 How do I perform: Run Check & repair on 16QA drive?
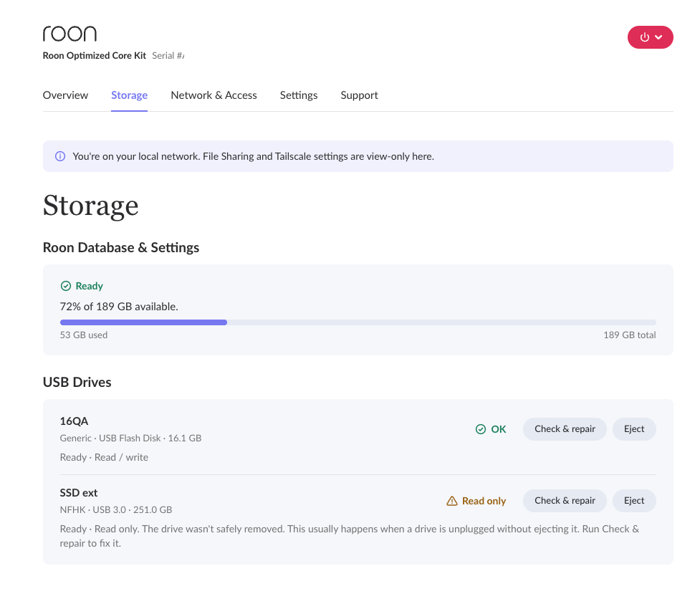pos(565,429)
